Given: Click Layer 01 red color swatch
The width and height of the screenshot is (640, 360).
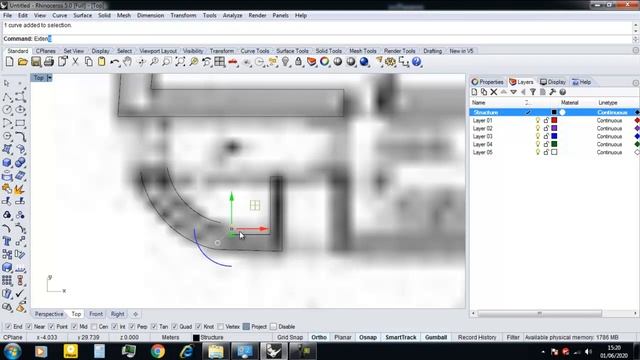Looking at the screenshot, I should point(554,120).
